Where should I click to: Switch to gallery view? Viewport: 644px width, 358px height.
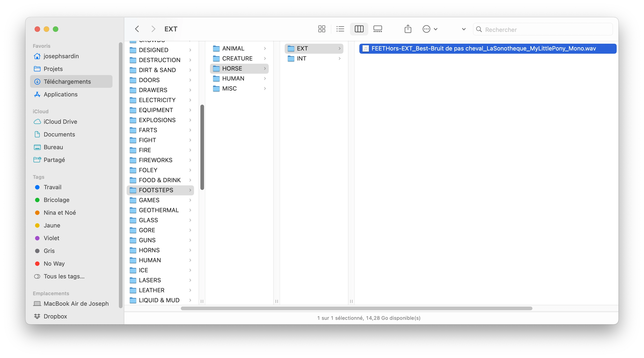(x=378, y=29)
